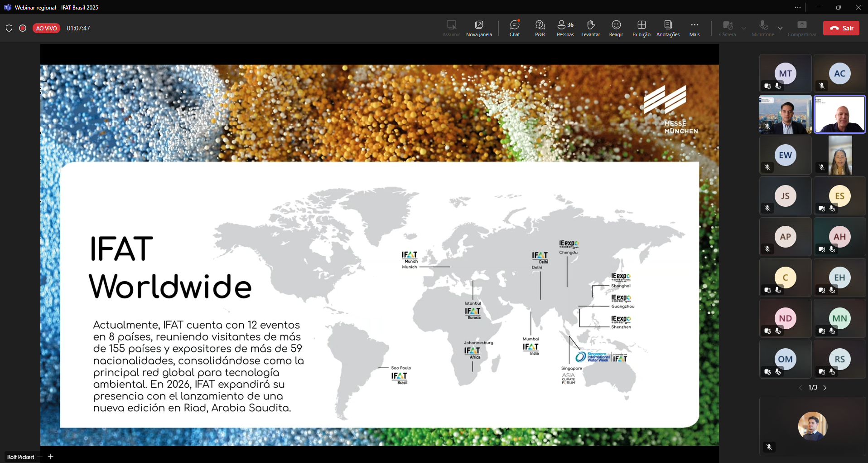Viewport: 868px width, 463px height.
Task: Select the MN participant tile
Action: point(840,318)
